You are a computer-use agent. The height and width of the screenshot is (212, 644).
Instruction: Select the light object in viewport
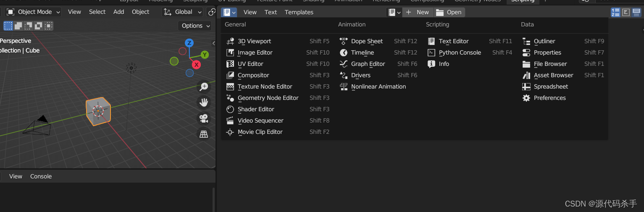[131, 68]
